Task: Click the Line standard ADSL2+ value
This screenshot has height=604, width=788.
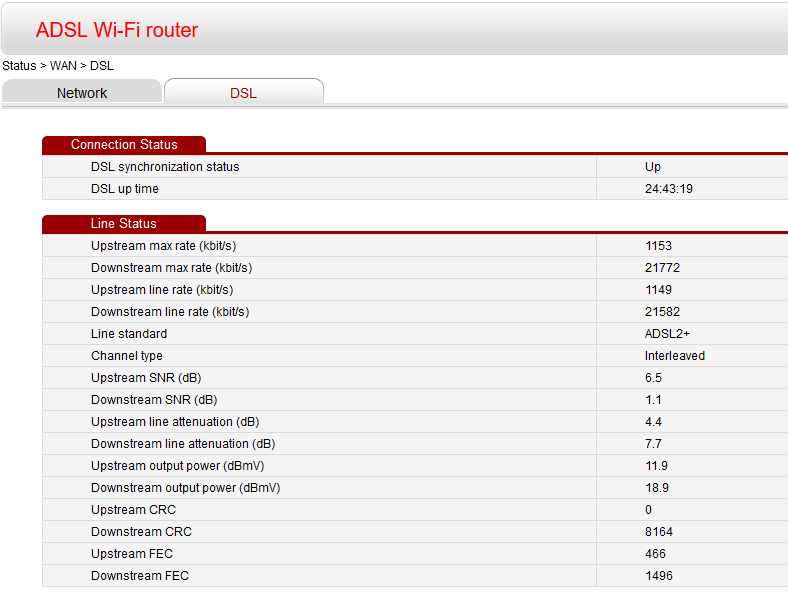Action: 667,334
